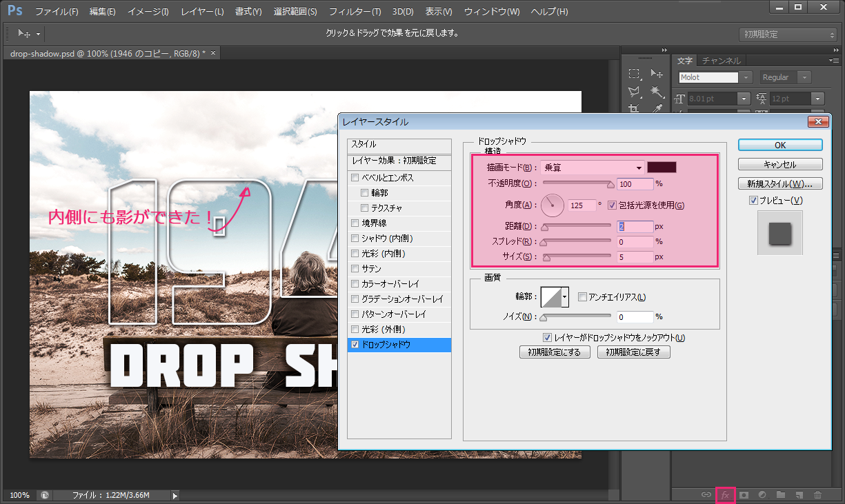Open the フィルター menu
Screen dimensions: 845x504
355,12
